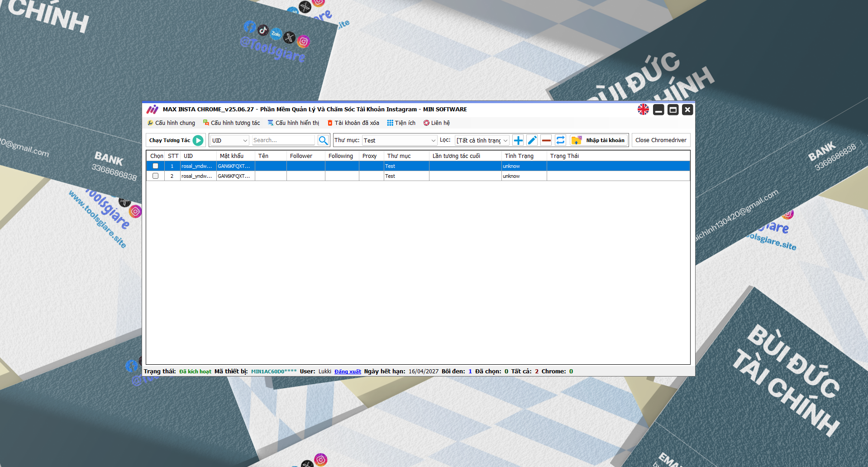Image resolution: width=868 pixels, height=467 pixels.
Task: Click the rosal_yndw... UID cell in row 2
Action: [198, 176]
